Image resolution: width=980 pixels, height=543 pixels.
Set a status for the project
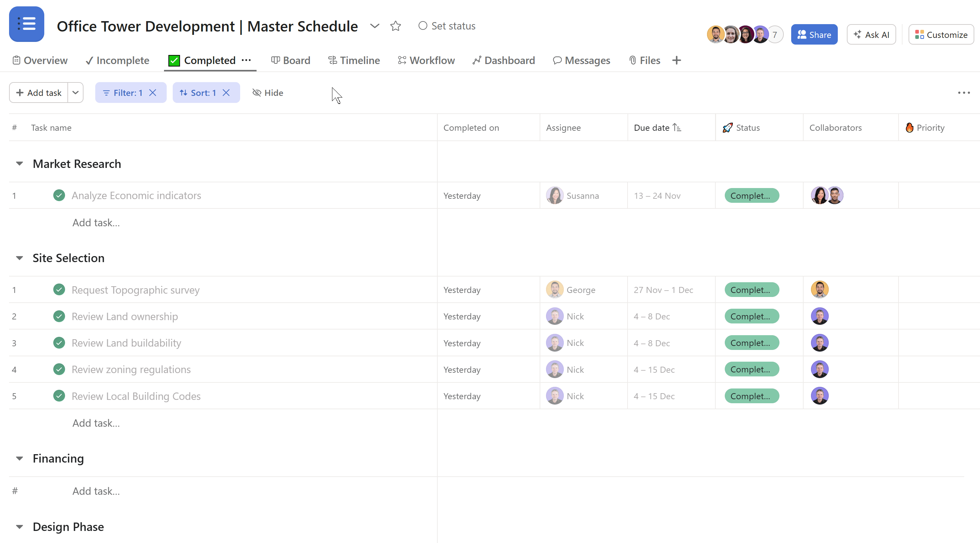[447, 26]
